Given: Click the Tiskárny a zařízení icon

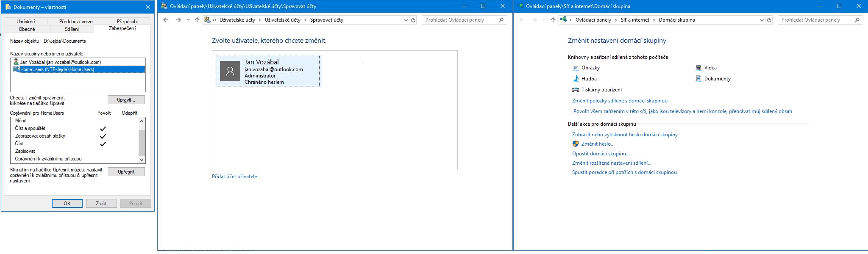Looking at the screenshot, I should (576, 90).
